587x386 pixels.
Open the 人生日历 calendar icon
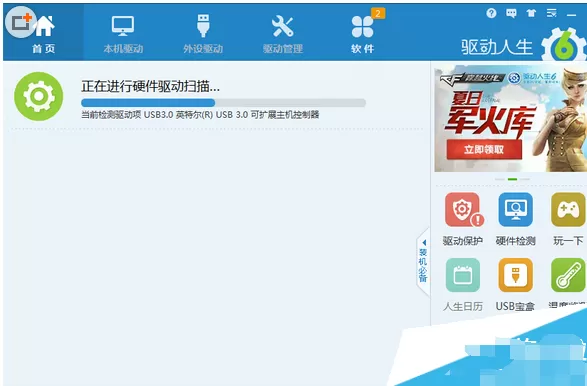(x=463, y=275)
